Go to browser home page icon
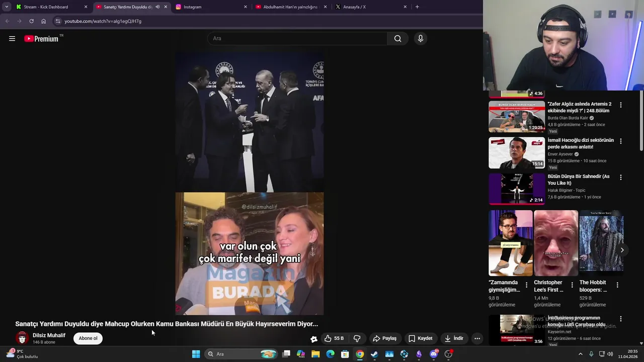 click(x=43, y=21)
